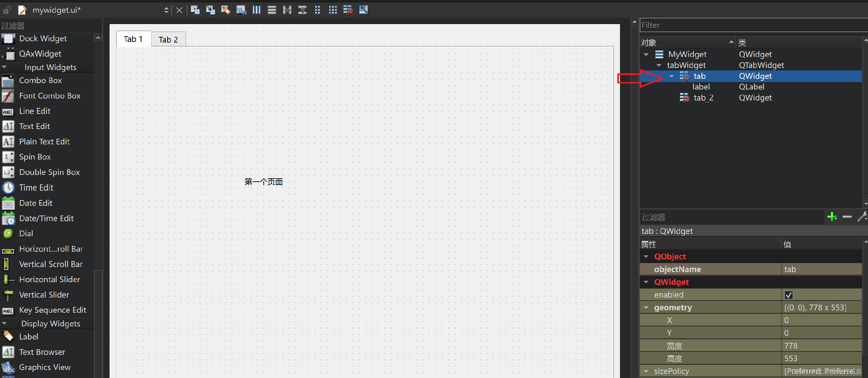The image size is (868, 378).
Task: Click the file lock icon near the title
Action: pos(7,10)
